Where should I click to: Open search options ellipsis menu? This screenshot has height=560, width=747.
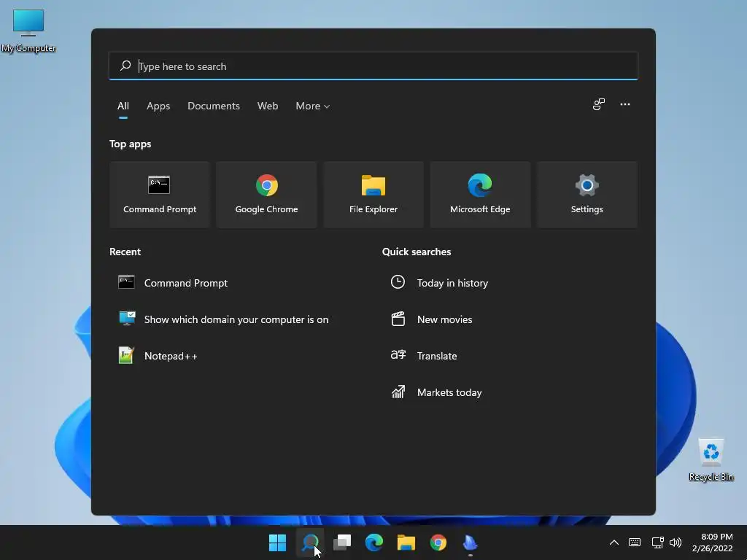click(625, 104)
